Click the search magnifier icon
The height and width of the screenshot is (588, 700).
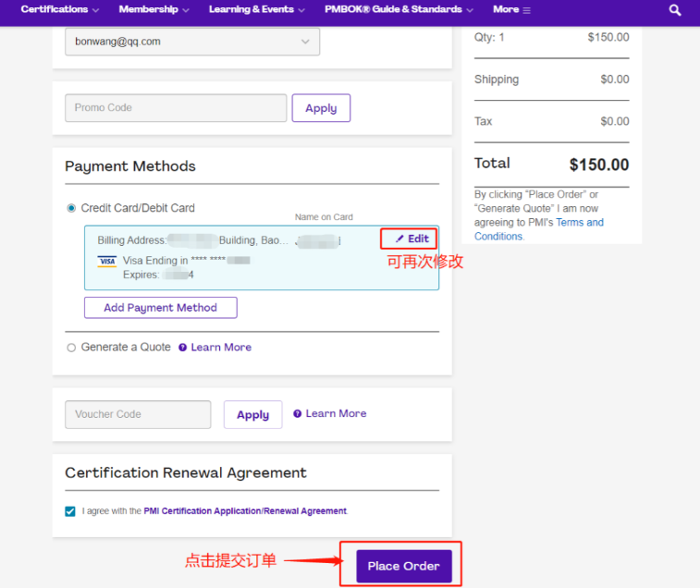[x=675, y=10]
